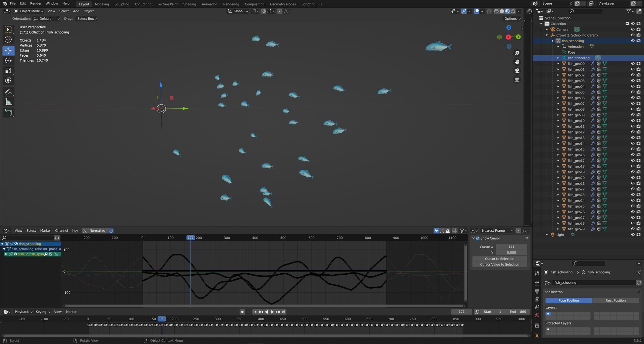644x344 pixels.
Task: Expand the fish_geo00 tree item
Action: pos(558,64)
